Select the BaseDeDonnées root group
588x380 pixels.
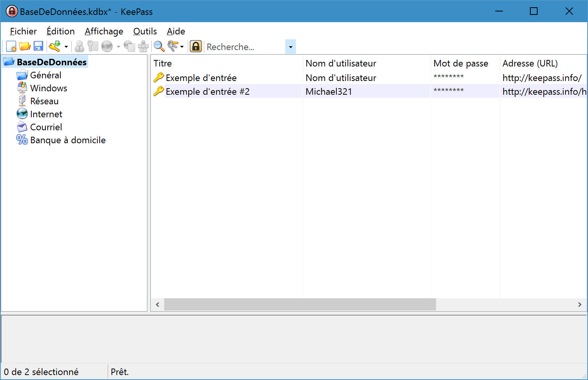(x=52, y=62)
